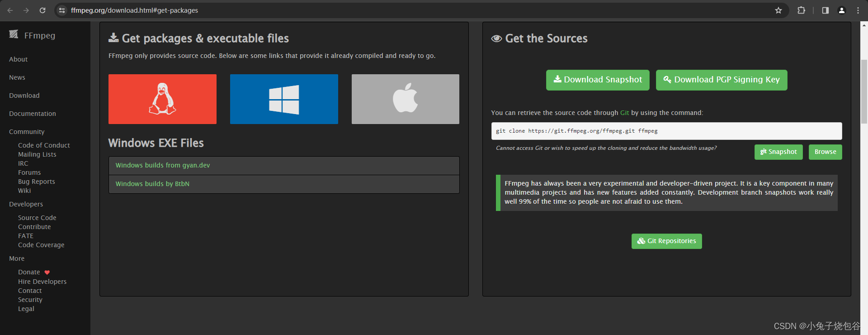Image resolution: width=868 pixels, height=335 pixels.
Task: Open Contribute link
Action: 34,227
